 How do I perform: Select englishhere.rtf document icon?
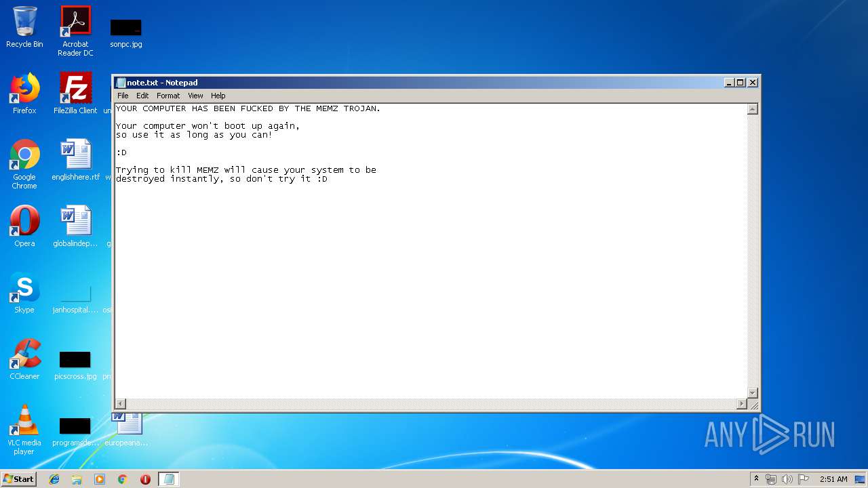click(75, 160)
